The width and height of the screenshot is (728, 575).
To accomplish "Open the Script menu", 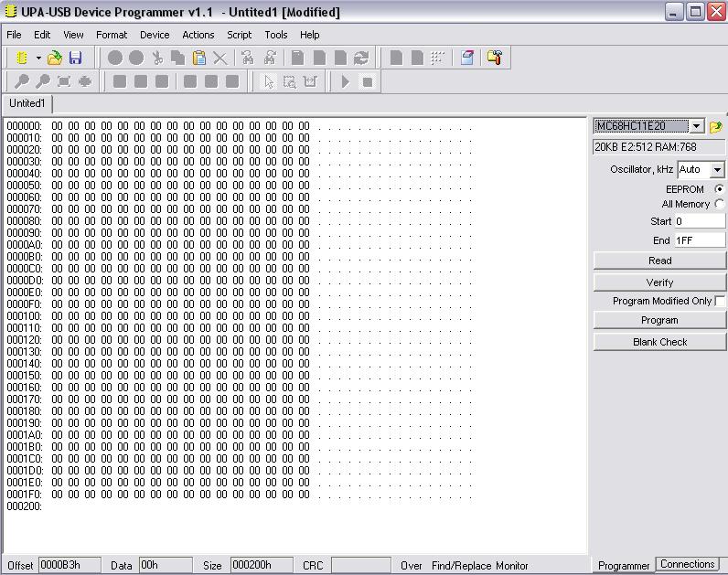I will [239, 35].
